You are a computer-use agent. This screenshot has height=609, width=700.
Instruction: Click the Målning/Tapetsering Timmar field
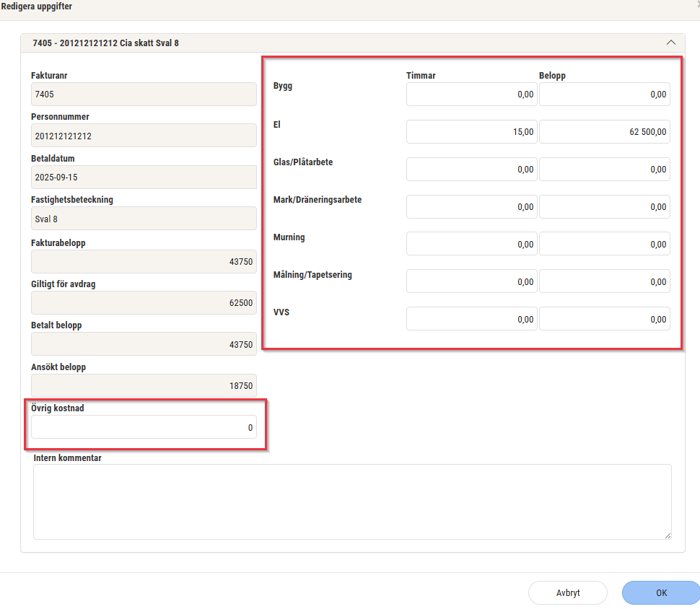[471, 282]
